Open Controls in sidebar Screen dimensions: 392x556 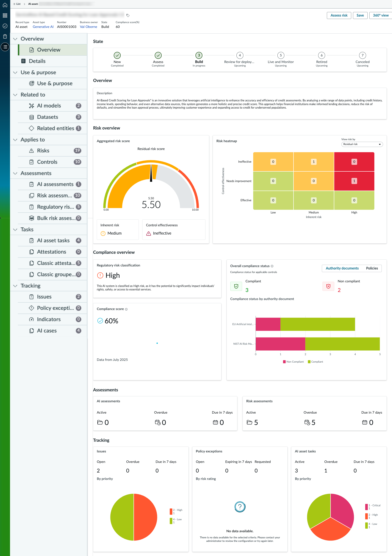click(52, 162)
